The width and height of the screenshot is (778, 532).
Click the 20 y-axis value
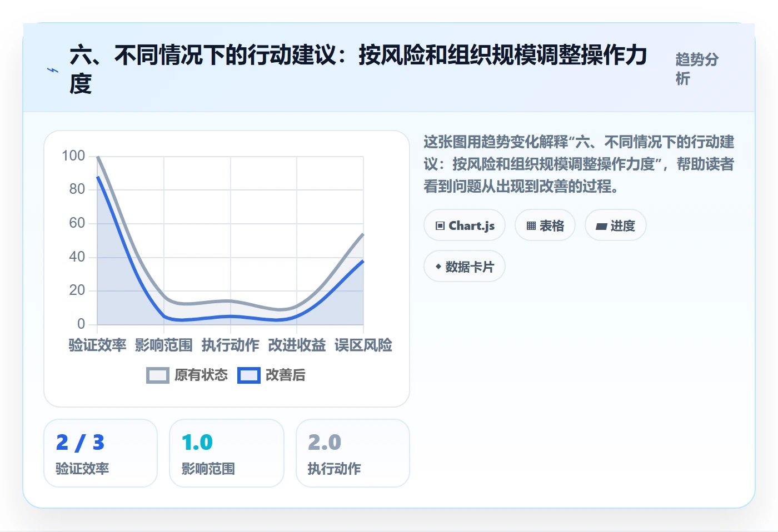(77, 290)
